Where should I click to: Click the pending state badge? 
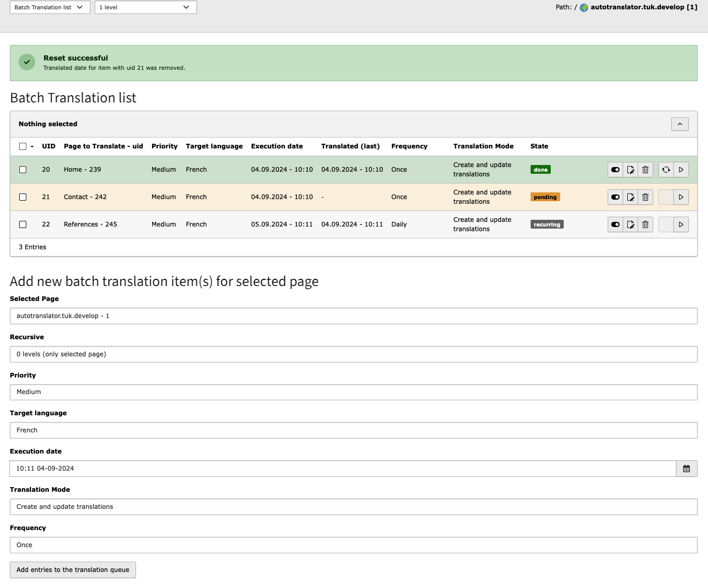pyautogui.click(x=545, y=197)
